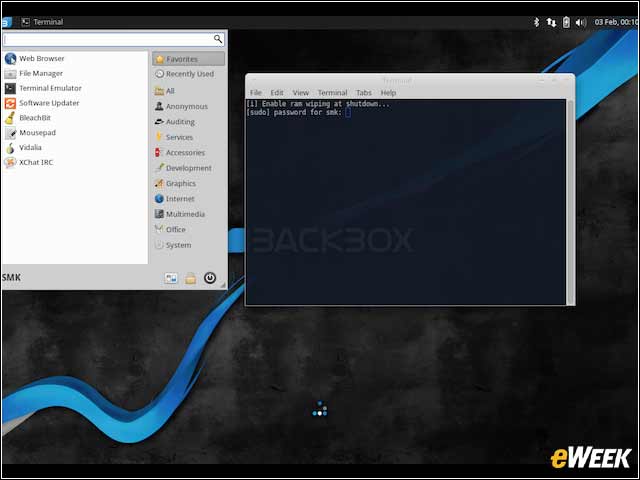Launch Vidalia onion icon
The height and width of the screenshot is (480, 640).
click(x=10, y=147)
